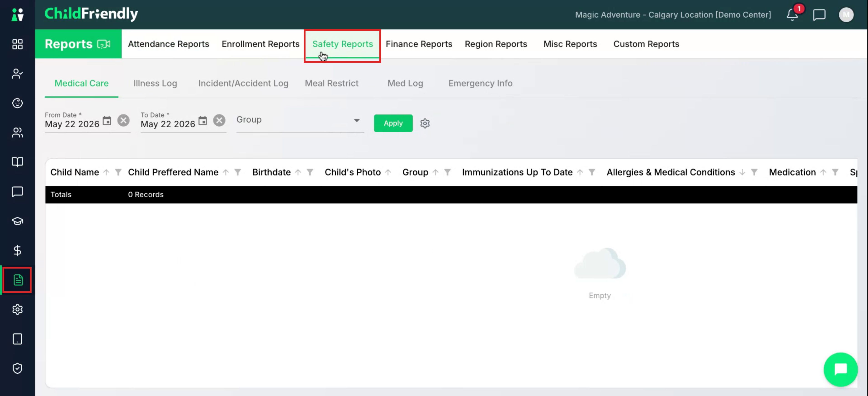Open filter for Immunizations Up To Date column

tap(592, 173)
